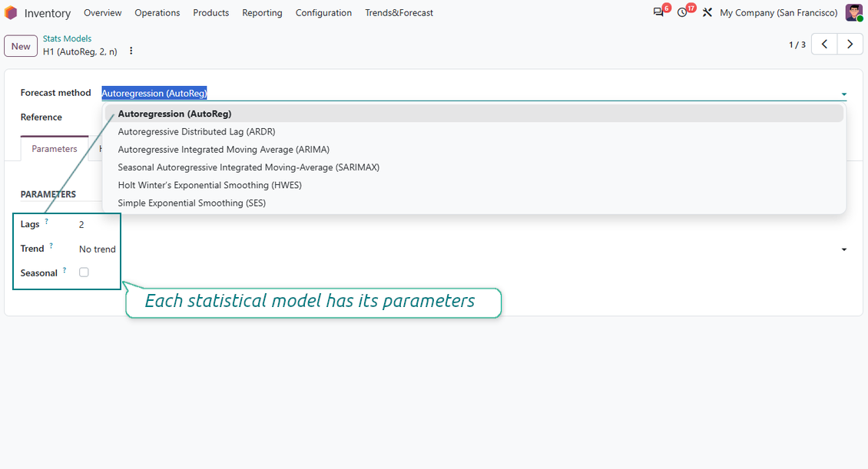Click the PARAMETERS section heading
The height and width of the screenshot is (469, 868).
coord(48,194)
